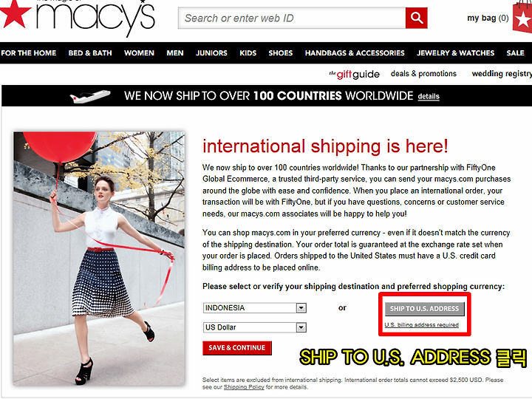Click the Macy's red star logo

(14, 13)
